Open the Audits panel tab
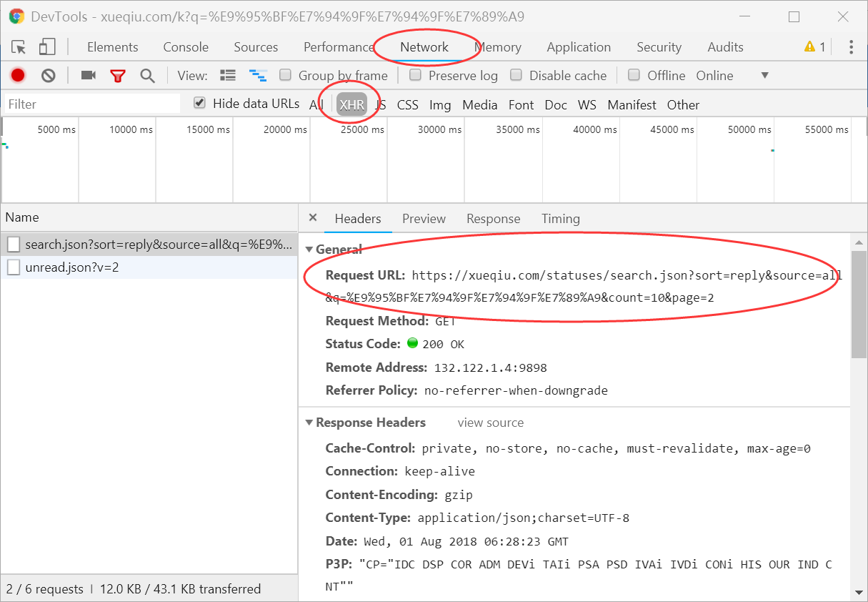868x602 pixels. coord(725,47)
